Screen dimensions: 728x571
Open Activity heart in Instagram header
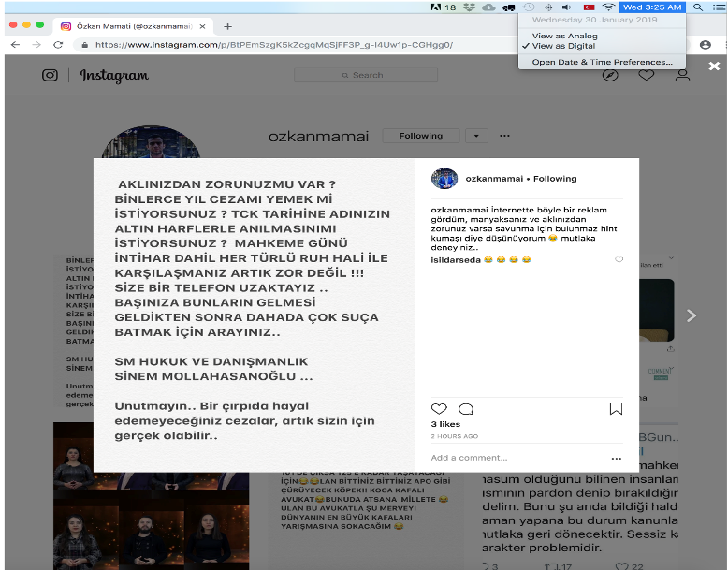(646, 75)
